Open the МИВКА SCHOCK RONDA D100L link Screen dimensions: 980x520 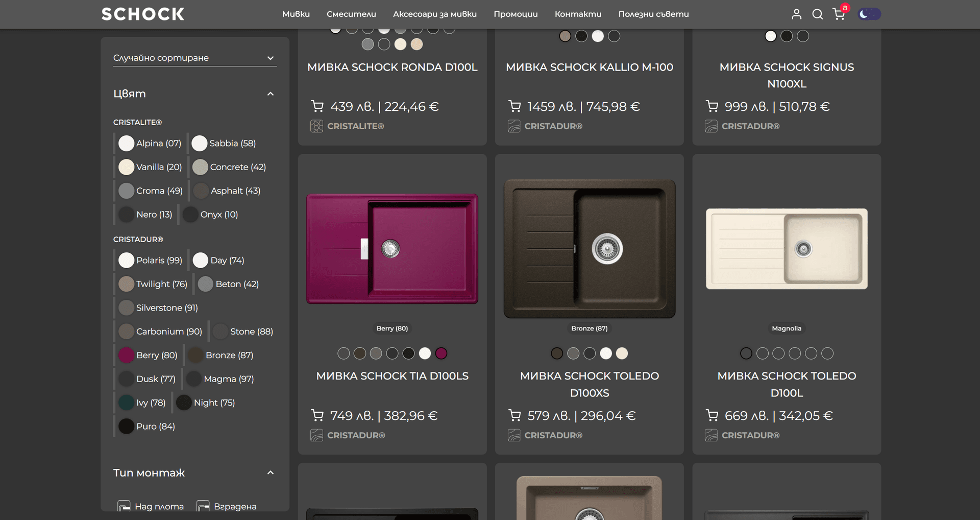pos(392,67)
